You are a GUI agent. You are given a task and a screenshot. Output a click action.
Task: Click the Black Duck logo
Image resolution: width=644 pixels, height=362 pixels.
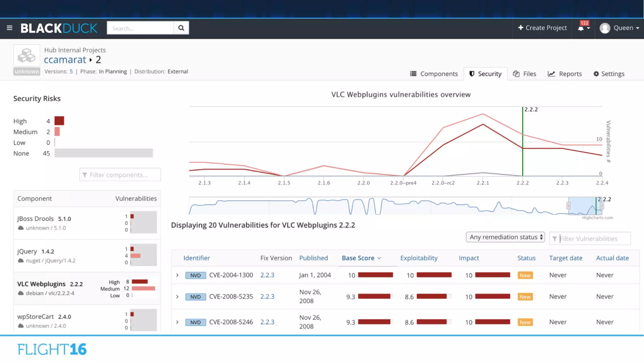click(x=59, y=28)
